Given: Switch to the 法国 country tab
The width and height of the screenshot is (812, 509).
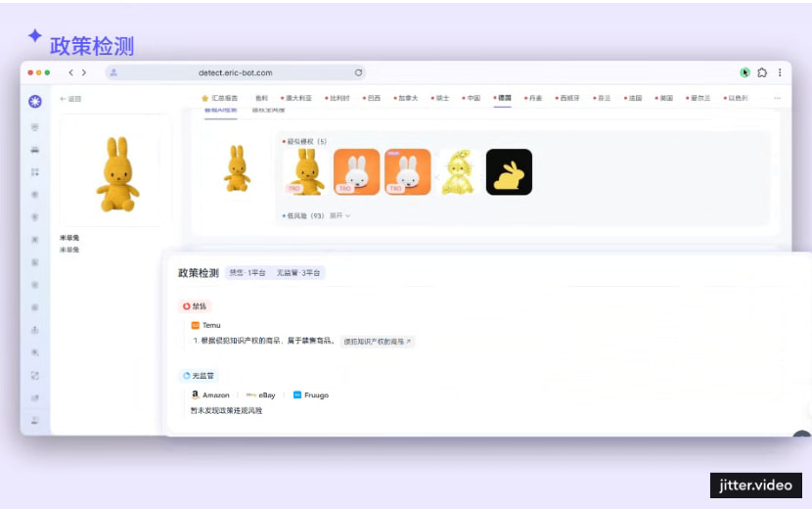Looking at the screenshot, I should click(x=633, y=98).
